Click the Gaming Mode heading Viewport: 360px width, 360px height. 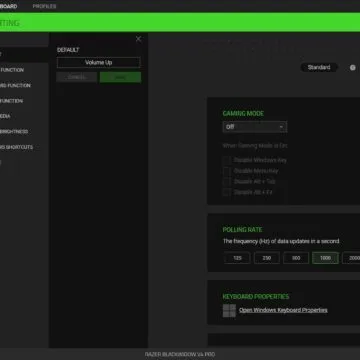click(x=243, y=114)
